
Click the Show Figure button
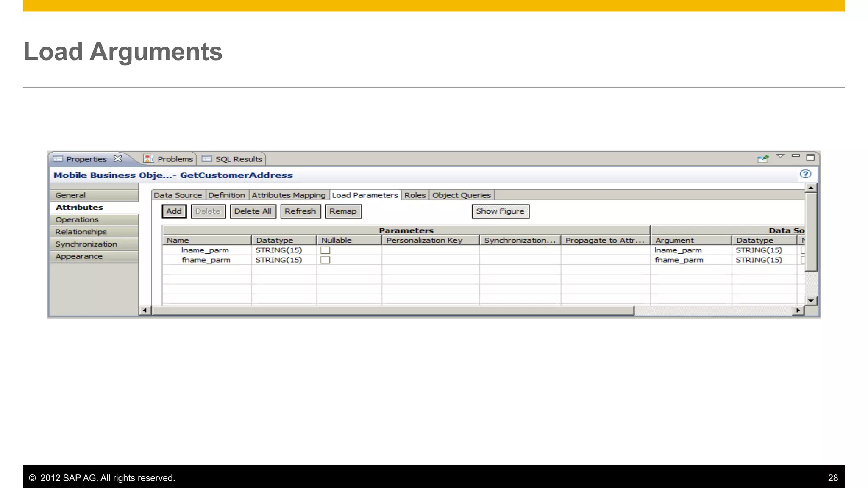[x=500, y=211]
